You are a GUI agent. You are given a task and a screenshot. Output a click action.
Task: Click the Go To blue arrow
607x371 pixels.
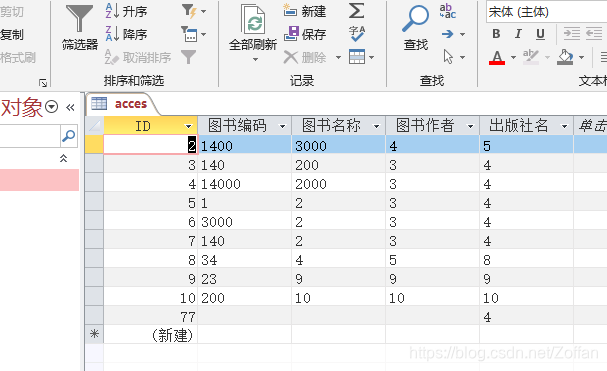(448, 34)
